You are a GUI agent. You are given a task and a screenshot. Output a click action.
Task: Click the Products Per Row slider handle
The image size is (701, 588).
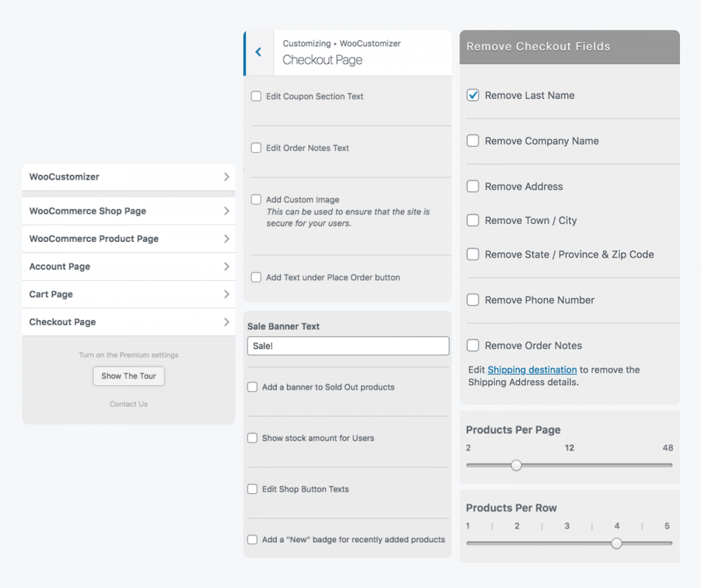click(616, 543)
